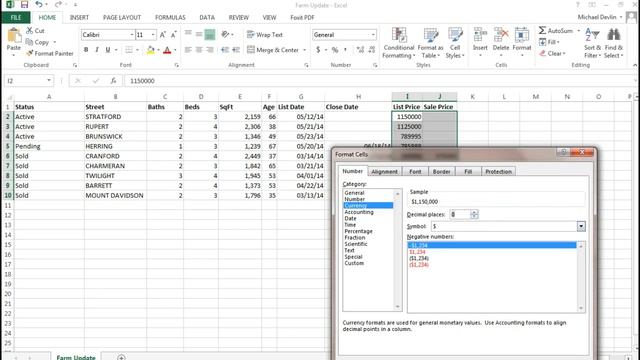Select black ($1,234) negative number format
Image resolution: width=640 pixels, height=360 pixels.
click(x=419, y=258)
